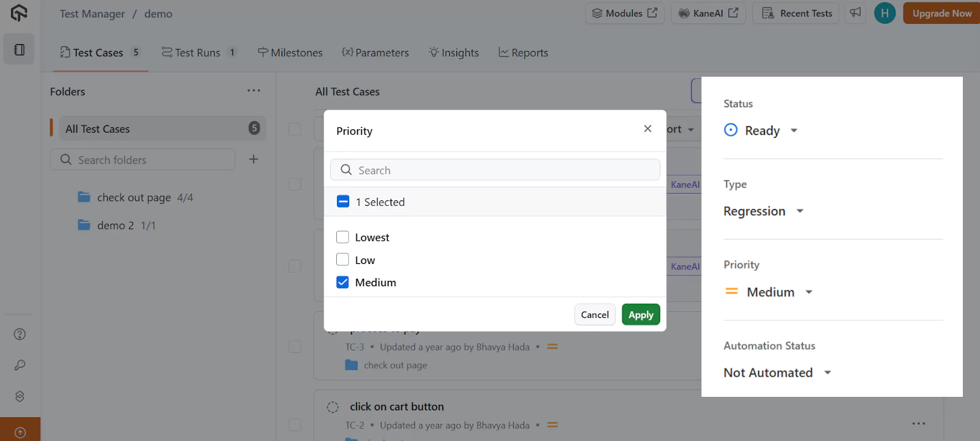Open the Milestones tab
The height and width of the screenshot is (441, 980).
pyautogui.click(x=296, y=52)
